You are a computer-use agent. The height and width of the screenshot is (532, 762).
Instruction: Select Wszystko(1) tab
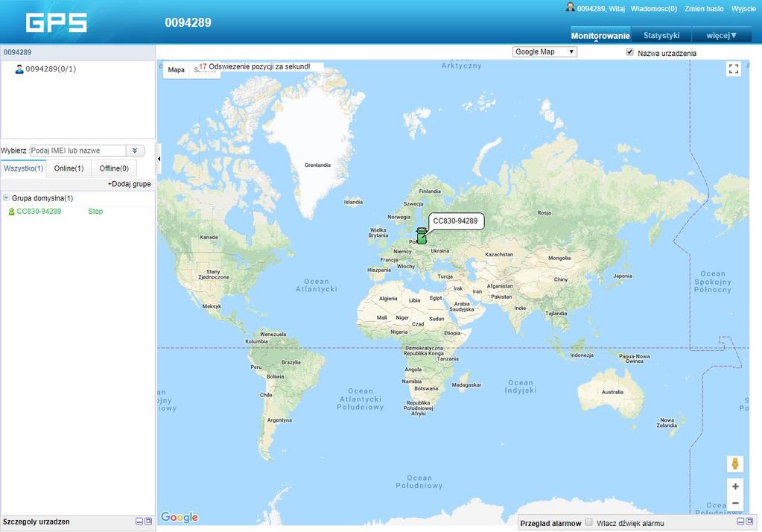point(23,168)
